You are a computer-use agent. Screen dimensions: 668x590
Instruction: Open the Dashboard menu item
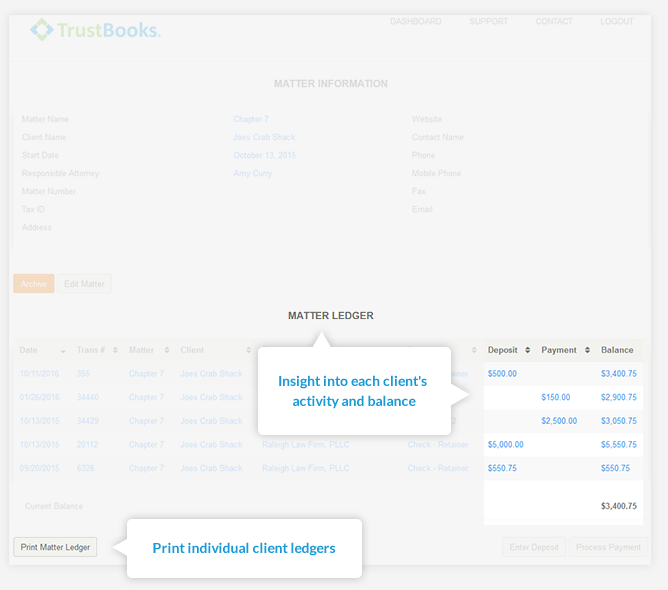(x=415, y=22)
